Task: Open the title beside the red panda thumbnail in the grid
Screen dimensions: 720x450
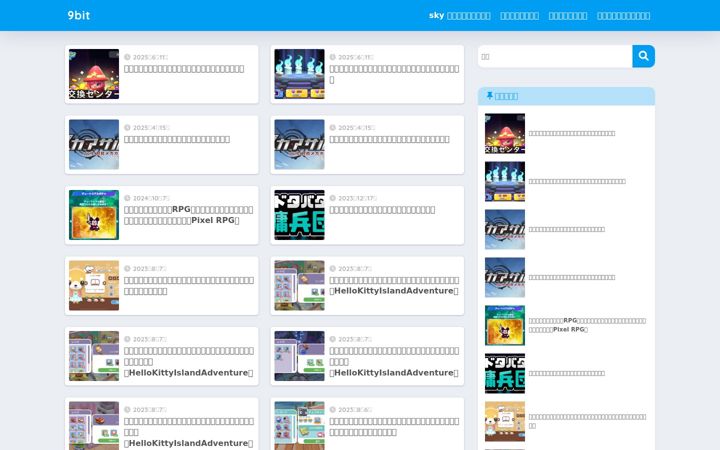Action: click(x=189, y=286)
